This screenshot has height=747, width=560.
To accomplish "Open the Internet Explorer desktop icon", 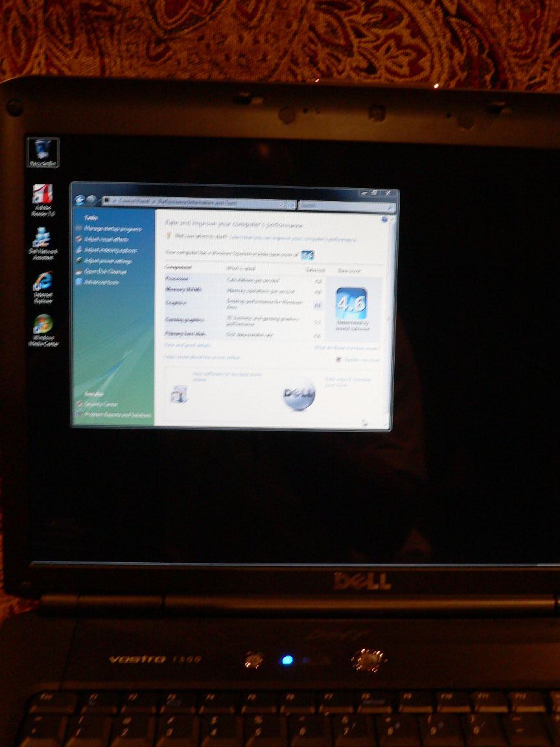I will tap(43, 288).
